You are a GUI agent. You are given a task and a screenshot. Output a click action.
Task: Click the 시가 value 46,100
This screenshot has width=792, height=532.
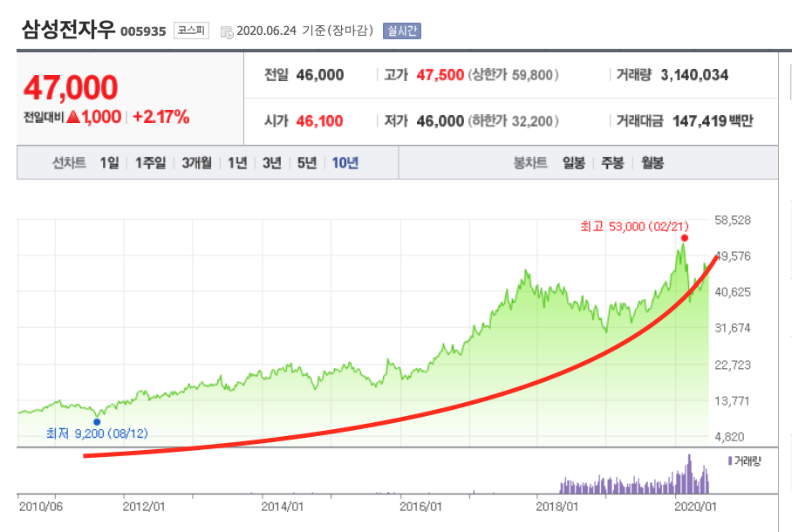[320, 120]
